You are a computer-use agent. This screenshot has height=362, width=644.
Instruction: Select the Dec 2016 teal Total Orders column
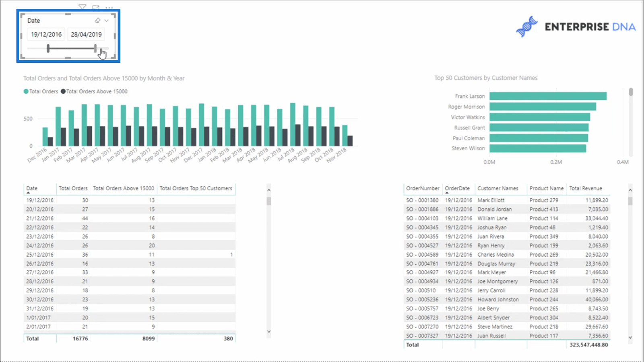(x=45, y=137)
